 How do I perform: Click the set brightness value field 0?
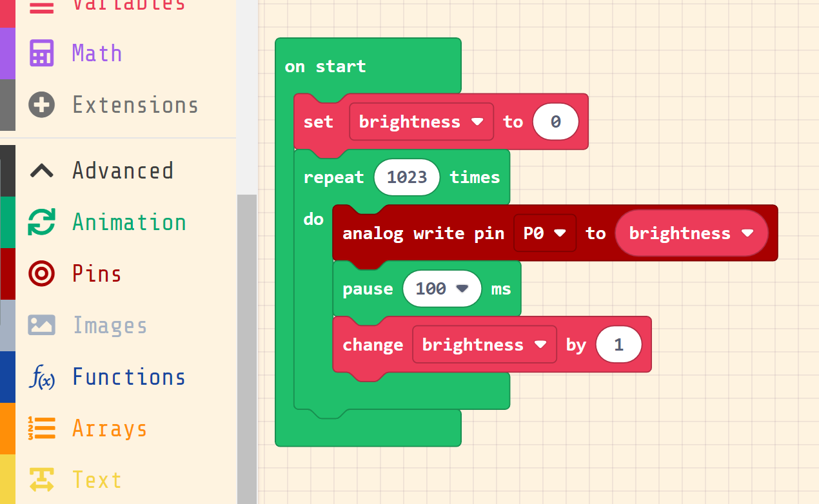[x=555, y=122]
